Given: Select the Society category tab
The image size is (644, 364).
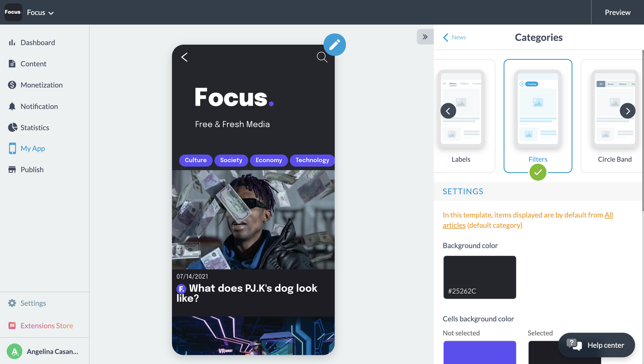Looking at the screenshot, I should 231,160.
